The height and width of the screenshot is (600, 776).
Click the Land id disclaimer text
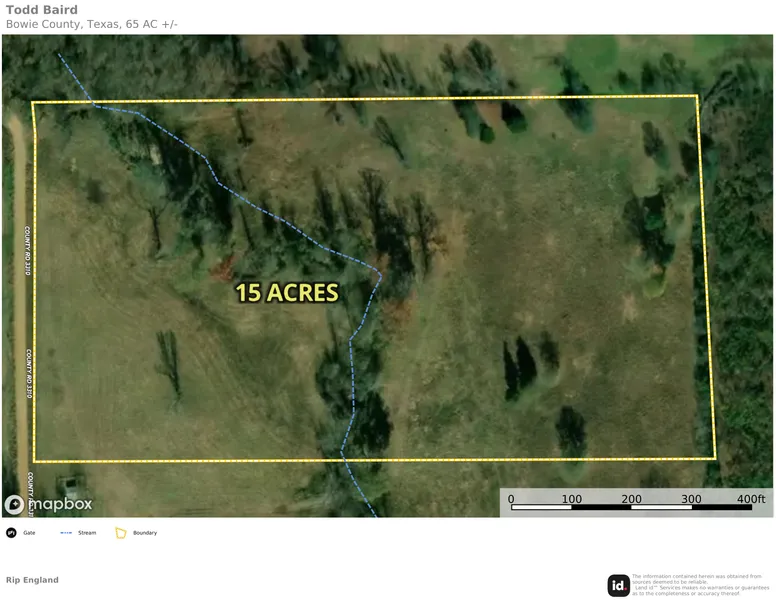(x=697, y=585)
